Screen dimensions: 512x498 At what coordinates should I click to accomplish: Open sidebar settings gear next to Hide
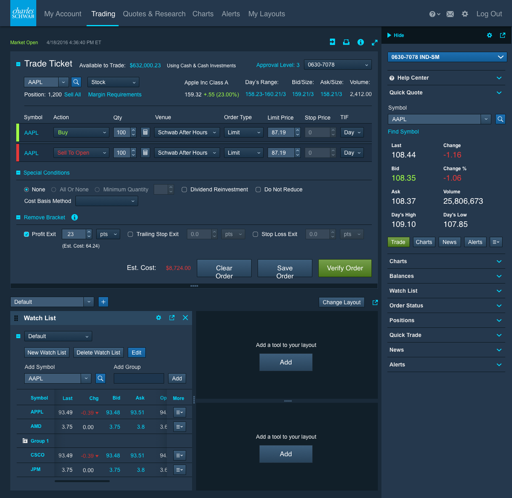click(489, 35)
